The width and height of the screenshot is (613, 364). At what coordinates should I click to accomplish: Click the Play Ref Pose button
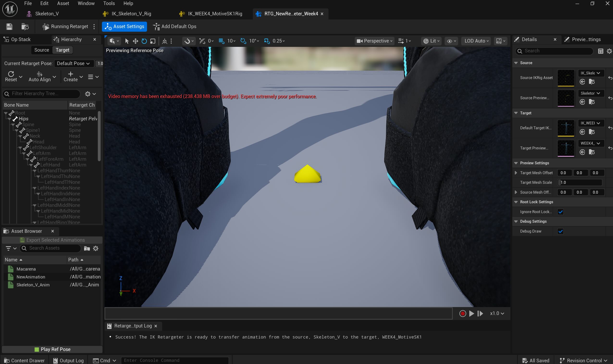pos(52,349)
